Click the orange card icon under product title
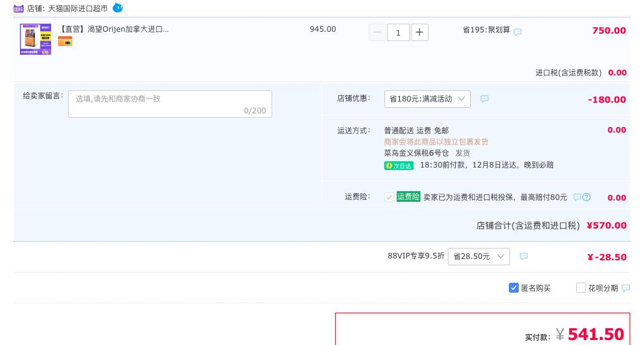 pos(65,42)
